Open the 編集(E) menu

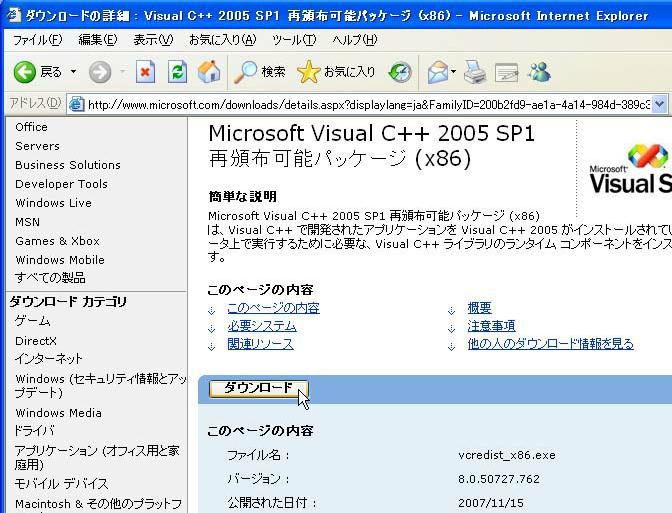[98, 40]
